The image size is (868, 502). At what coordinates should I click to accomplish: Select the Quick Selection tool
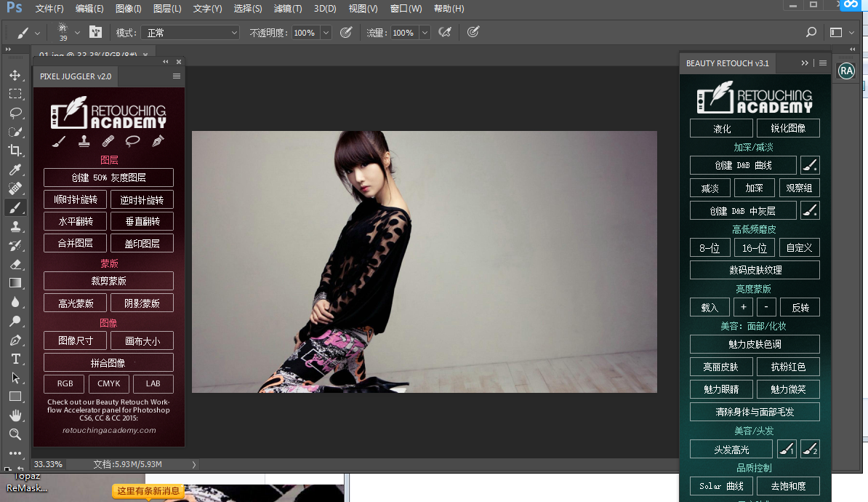tap(15, 132)
